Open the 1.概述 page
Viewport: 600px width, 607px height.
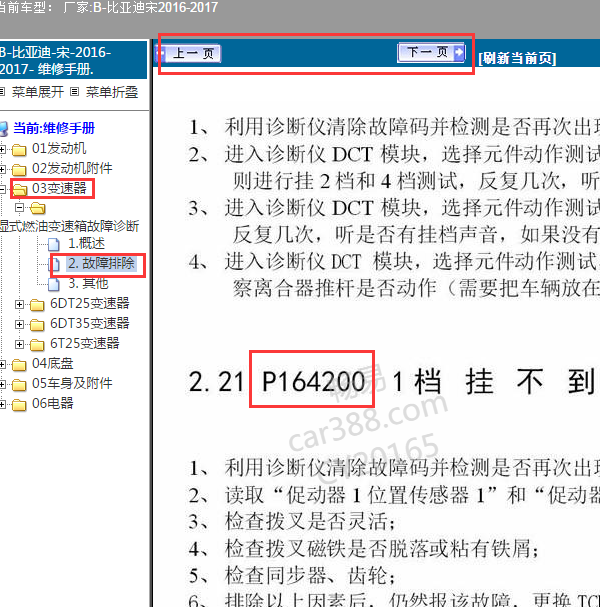(86, 243)
